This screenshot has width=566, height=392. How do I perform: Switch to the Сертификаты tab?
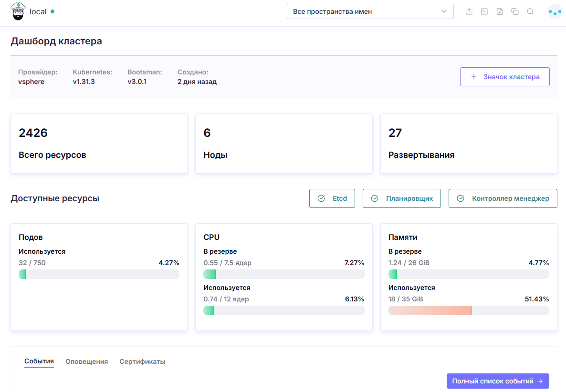click(142, 361)
